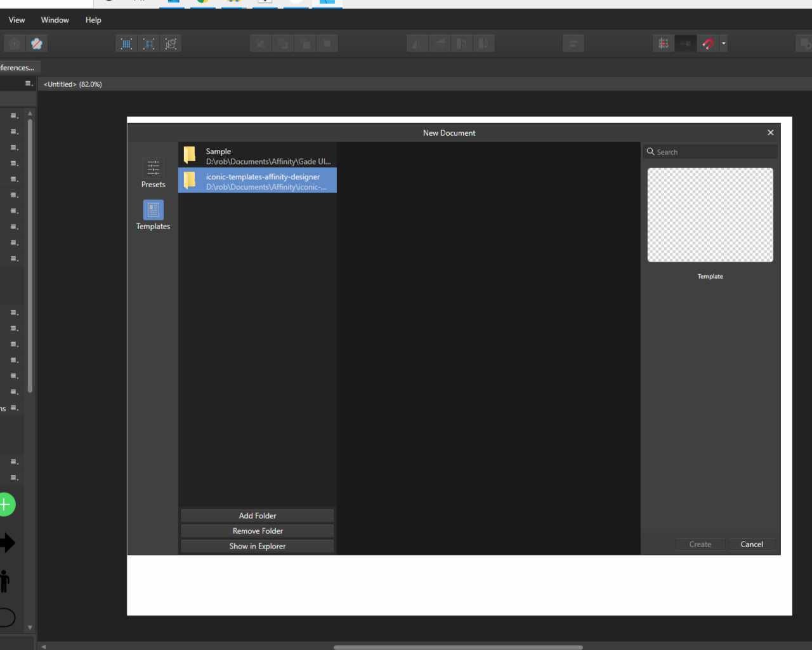This screenshot has width=812, height=650.
Task: Open the panel menu left of Untitled tab
Action: pos(29,84)
